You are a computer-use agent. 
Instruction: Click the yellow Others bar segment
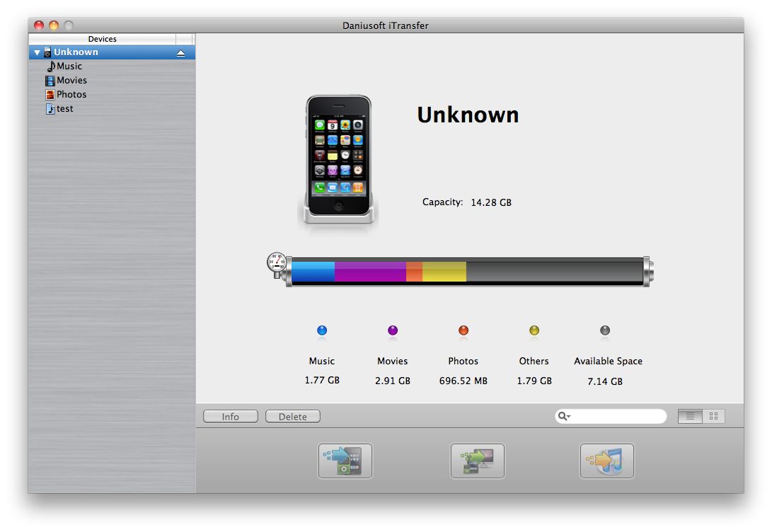pos(444,272)
